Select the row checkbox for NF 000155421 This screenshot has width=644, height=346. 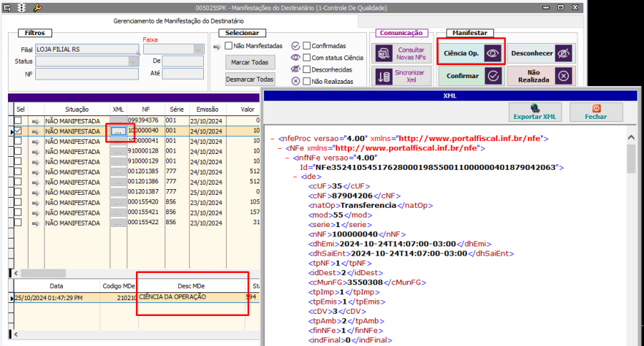18,212
